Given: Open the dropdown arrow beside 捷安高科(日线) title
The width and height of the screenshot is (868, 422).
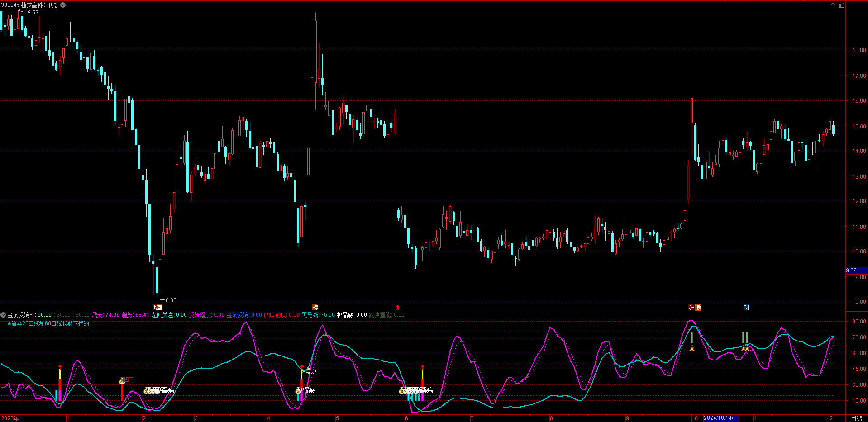Looking at the screenshot, I should 63,5.
